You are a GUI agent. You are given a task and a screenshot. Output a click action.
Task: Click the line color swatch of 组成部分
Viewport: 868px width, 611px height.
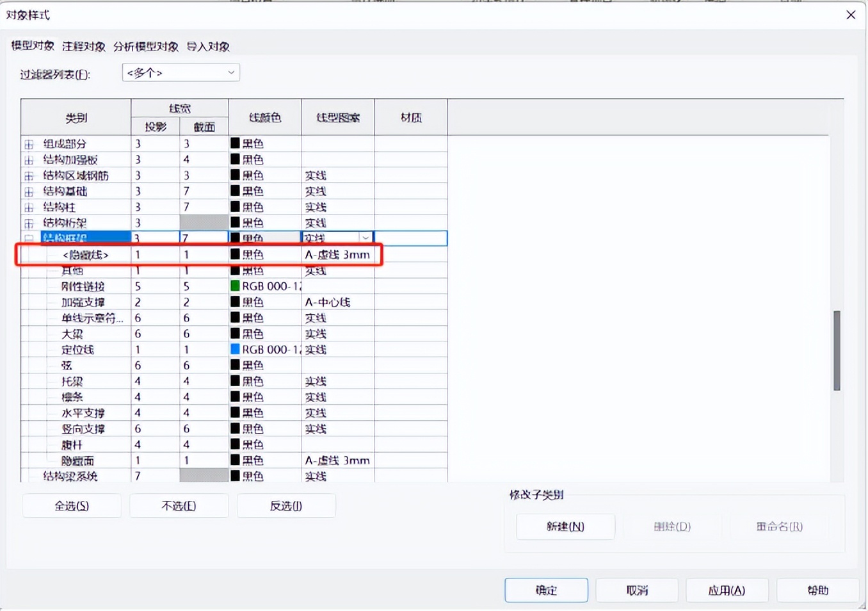pos(235,143)
